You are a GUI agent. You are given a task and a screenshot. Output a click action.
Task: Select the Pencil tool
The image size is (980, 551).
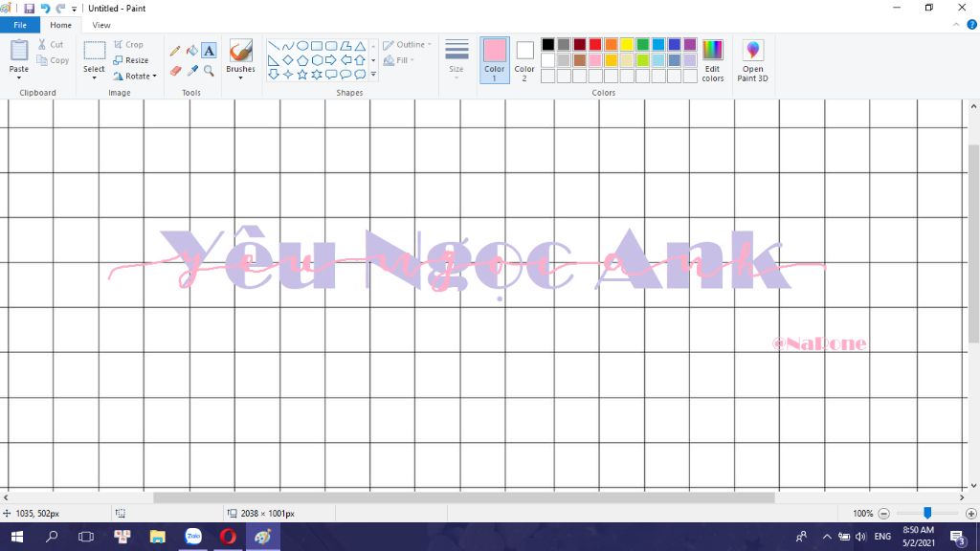pyautogui.click(x=175, y=51)
